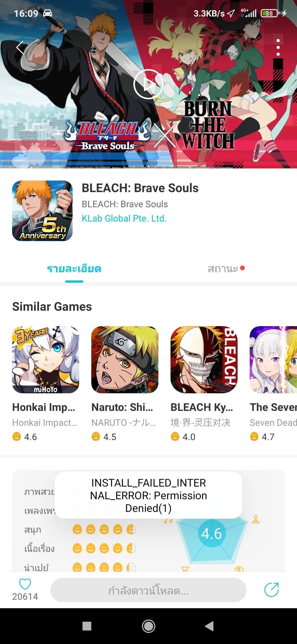Tap Android home navigation button
The height and width of the screenshot is (644, 297).
tap(148, 626)
